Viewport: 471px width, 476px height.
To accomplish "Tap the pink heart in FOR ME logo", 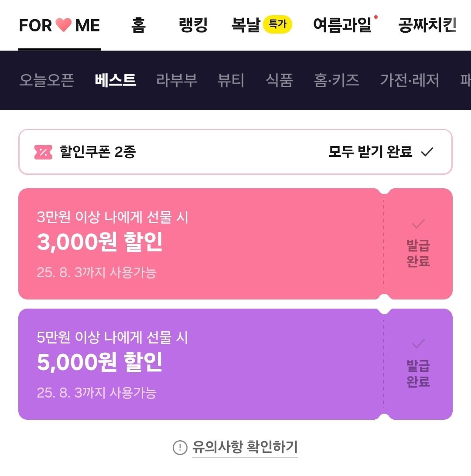I will (64, 25).
